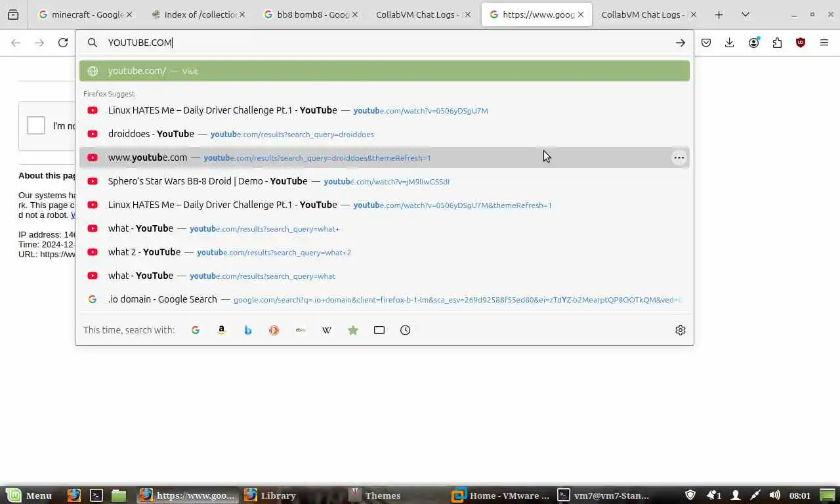This screenshot has height=504, width=840.
Task: Open the Downloads panel
Action: click(730, 43)
